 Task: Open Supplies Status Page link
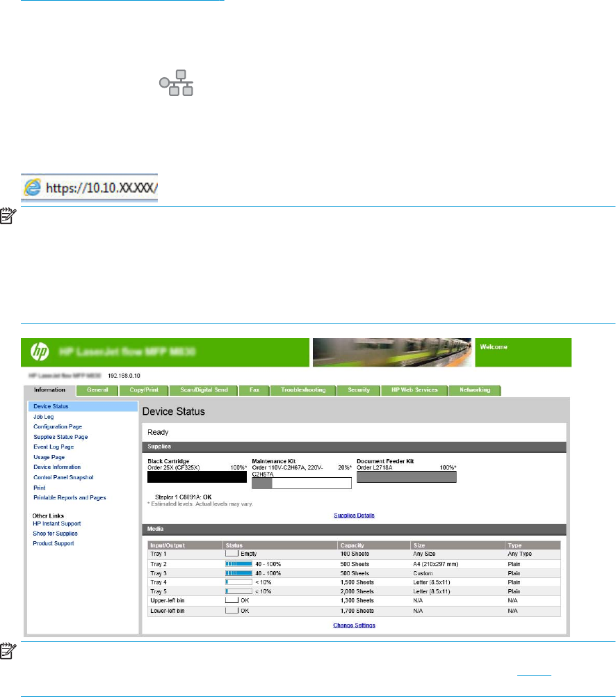point(60,437)
